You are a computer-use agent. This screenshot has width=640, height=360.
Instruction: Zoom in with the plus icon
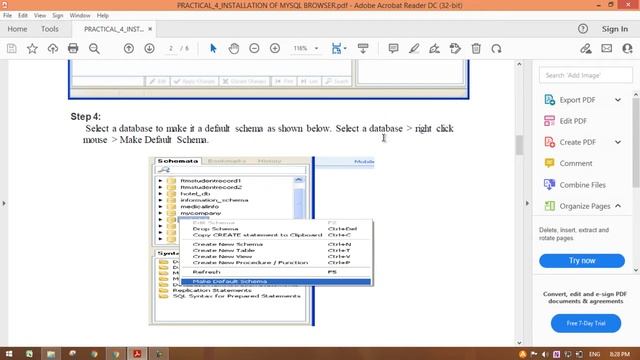click(x=275, y=49)
